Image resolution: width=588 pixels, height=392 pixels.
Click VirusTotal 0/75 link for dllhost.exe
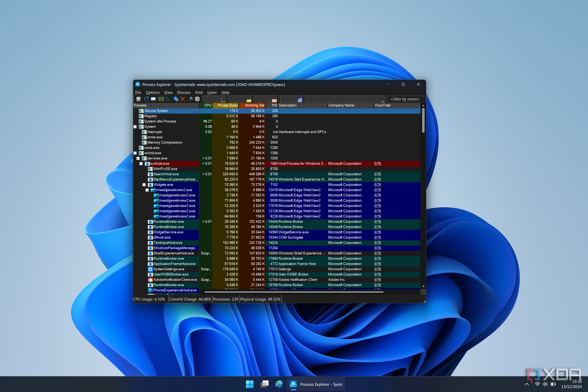[x=377, y=237]
